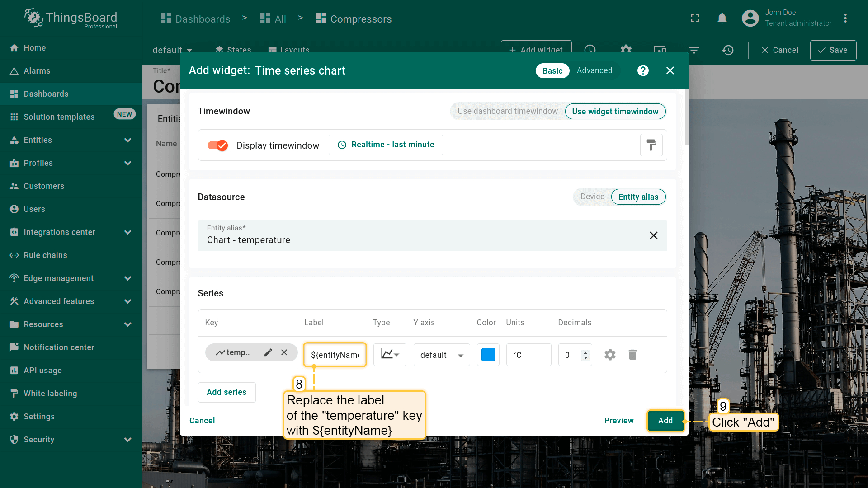Switch to the Advanced tab

(594, 70)
